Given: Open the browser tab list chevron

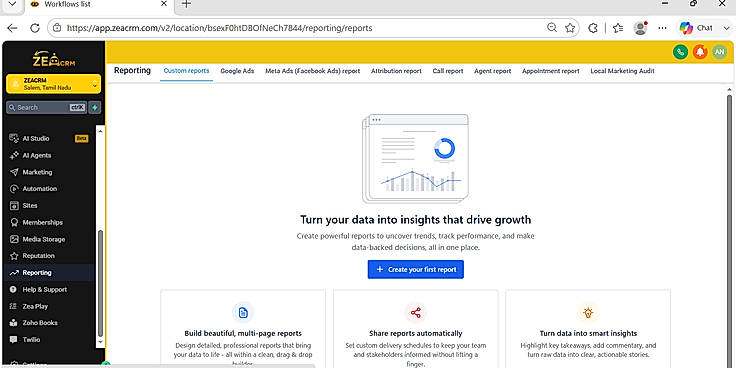Looking at the screenshot, I should [x=13, y=4].
